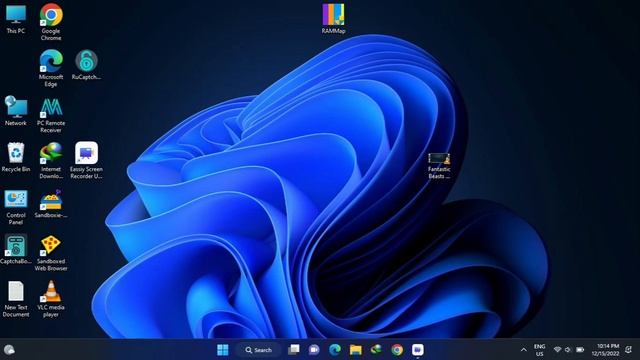Open File Explorer from the taskbar

tap(356, 350)
